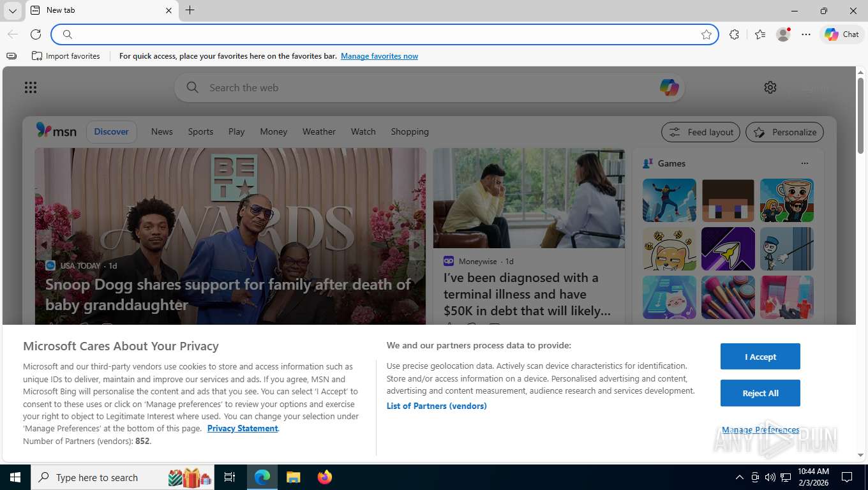The height and width of the screenshot is (490, 868).
Task: Add this page to favorites star
Action: click(x=707, y=34)
